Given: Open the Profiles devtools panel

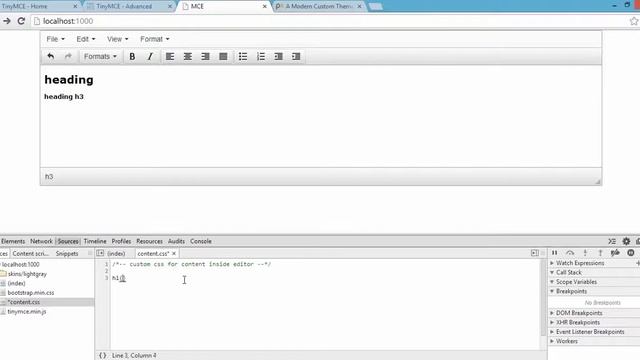Looking at the screenshot, I should [x=121, y=241].
